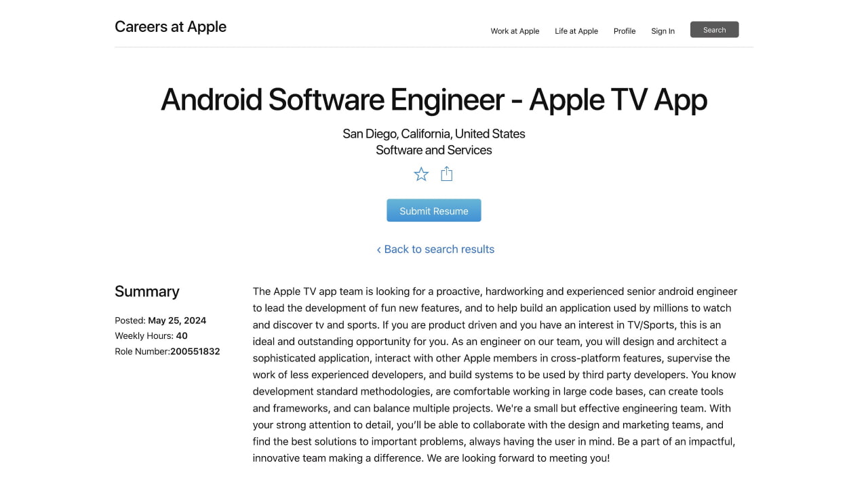Screen dimensions: 868x488
Task: Click the job summary description paragraph
Action: click(495, 375)
